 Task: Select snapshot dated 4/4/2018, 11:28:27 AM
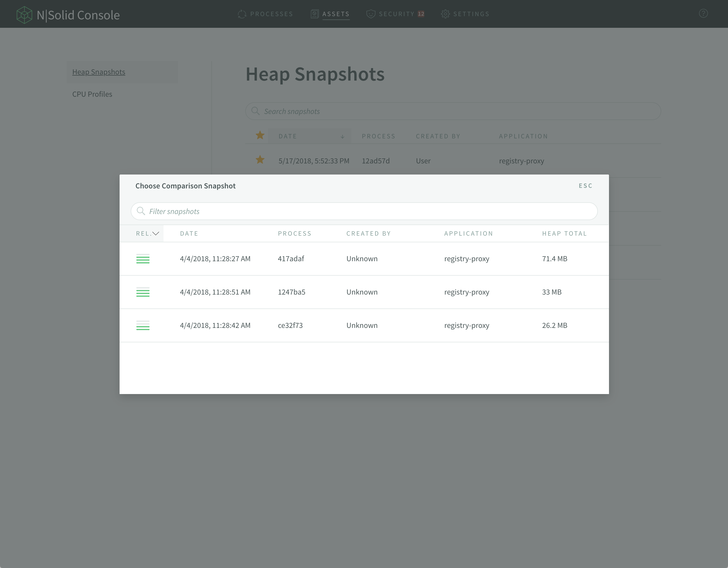[x=215, y=259]
